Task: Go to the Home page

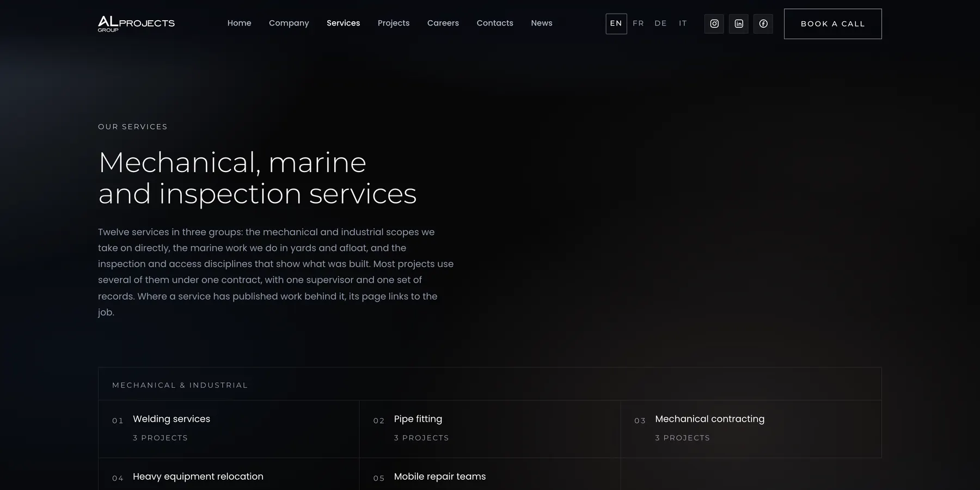Action: pos(240,23)
